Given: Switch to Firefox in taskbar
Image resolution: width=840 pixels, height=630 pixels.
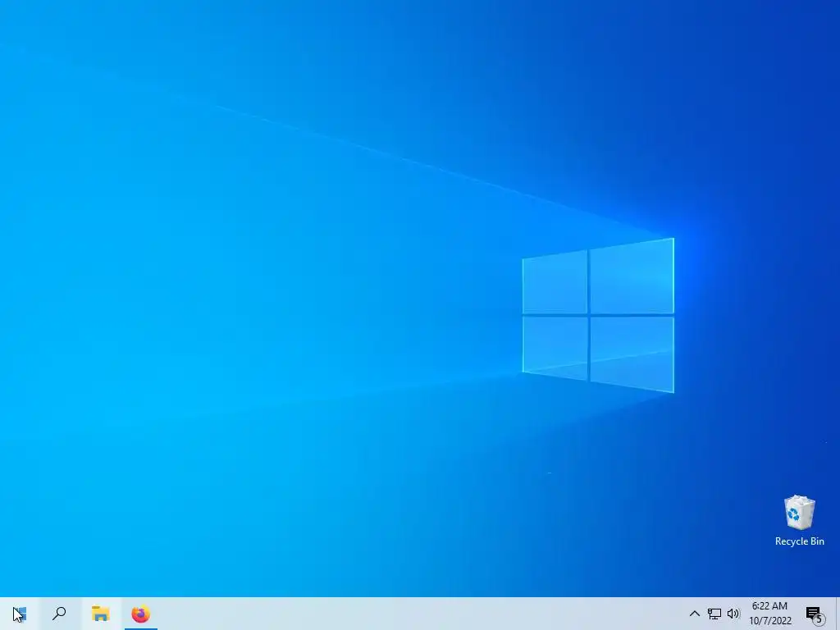Looking at the screenshot, I should (141, 614).
